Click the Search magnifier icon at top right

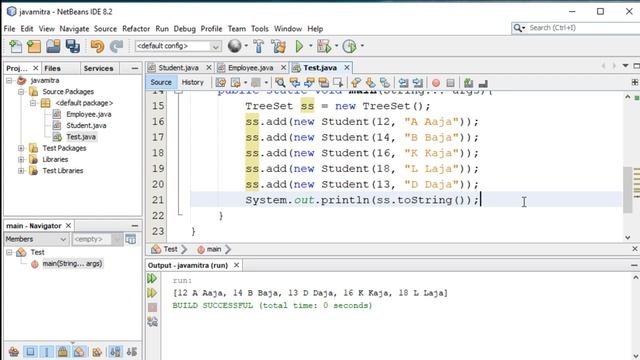coord(519,28)
